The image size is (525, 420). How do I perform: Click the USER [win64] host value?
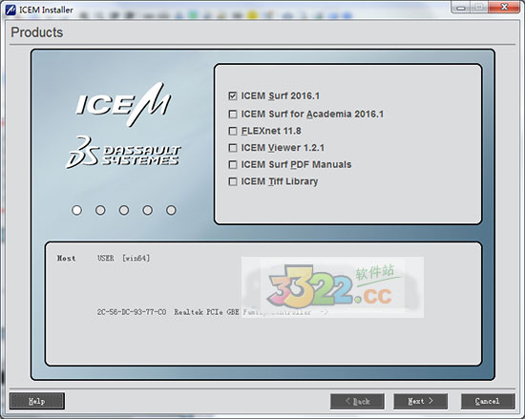point(123,259)
